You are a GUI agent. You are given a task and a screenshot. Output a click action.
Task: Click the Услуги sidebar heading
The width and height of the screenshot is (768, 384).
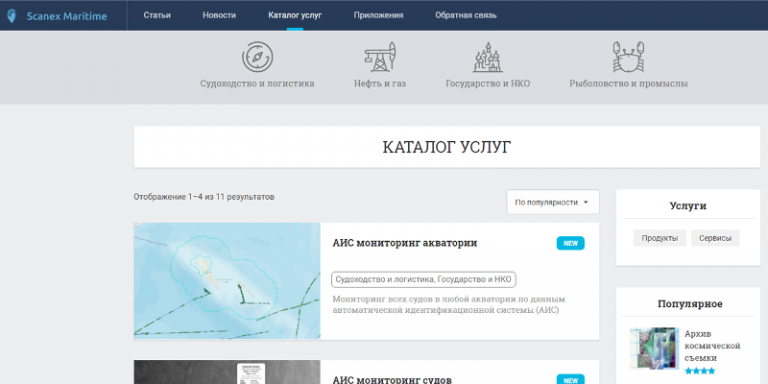[x=688, y=206]
